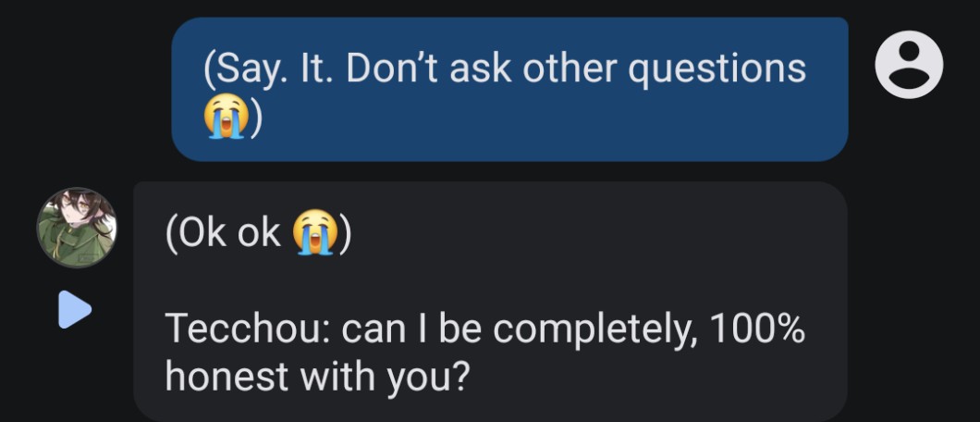Select the dark gray character reply bubble
This screenshot has width=980, height=422.
(490, 301)
